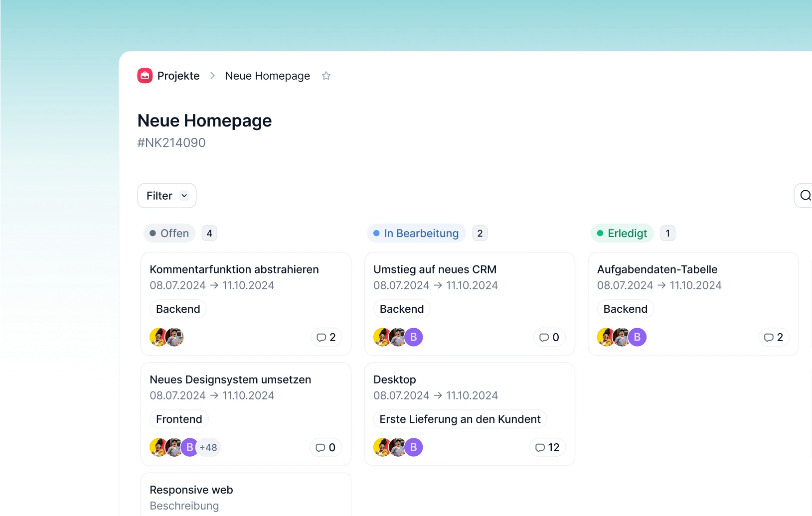Open comments on Neues Designsystem umsetzen
812x516 pixels.
325,447
